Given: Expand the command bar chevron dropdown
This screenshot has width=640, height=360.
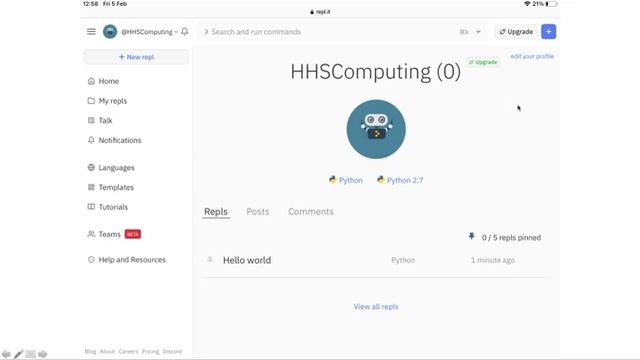Looking at the screenshot, I should tap(478, 32).
